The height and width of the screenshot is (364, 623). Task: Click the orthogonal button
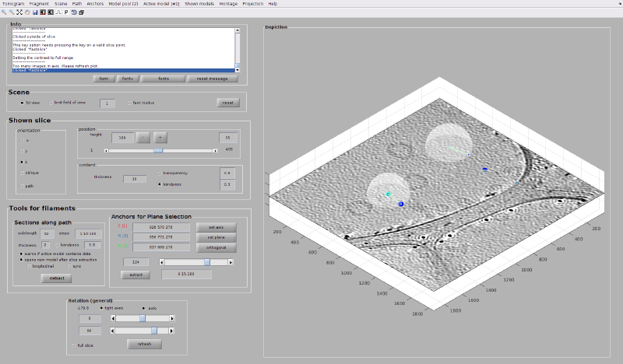pos(216,247)
